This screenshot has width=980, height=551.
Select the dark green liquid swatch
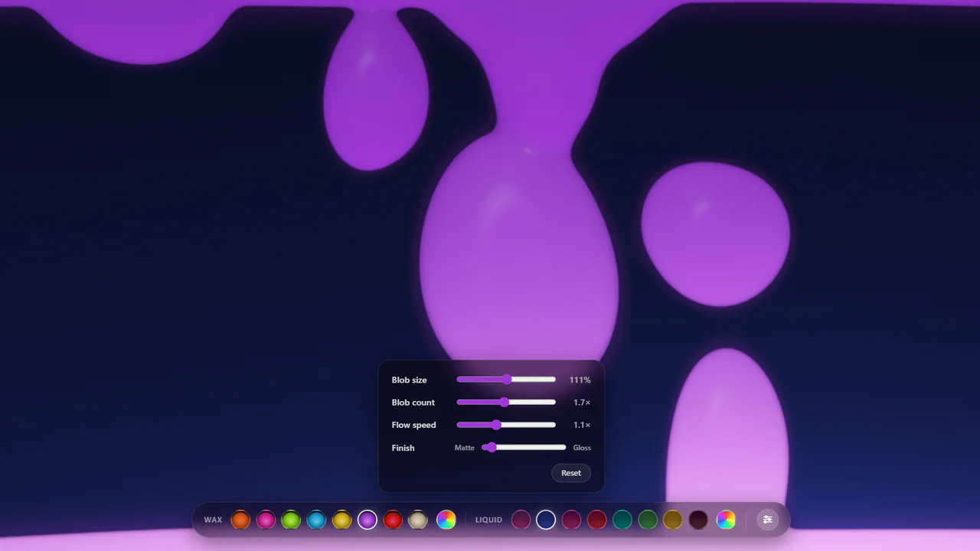(648, 520)
